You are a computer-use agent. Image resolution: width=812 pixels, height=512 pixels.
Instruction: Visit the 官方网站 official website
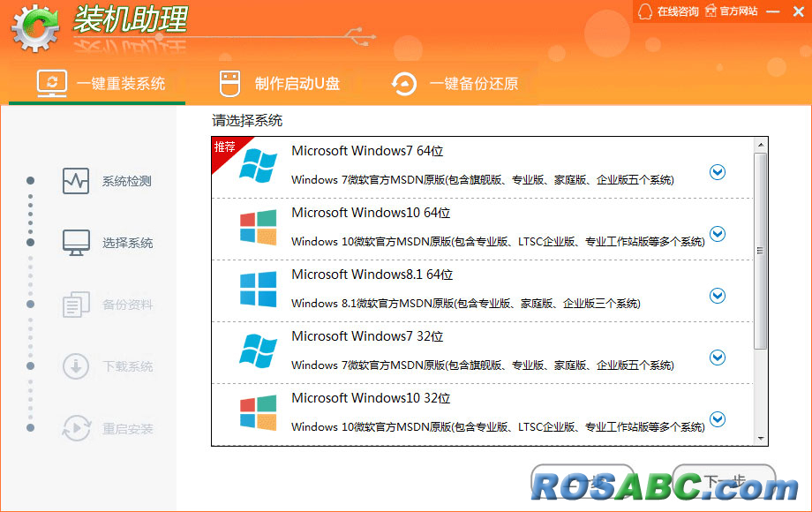[739, 11]
